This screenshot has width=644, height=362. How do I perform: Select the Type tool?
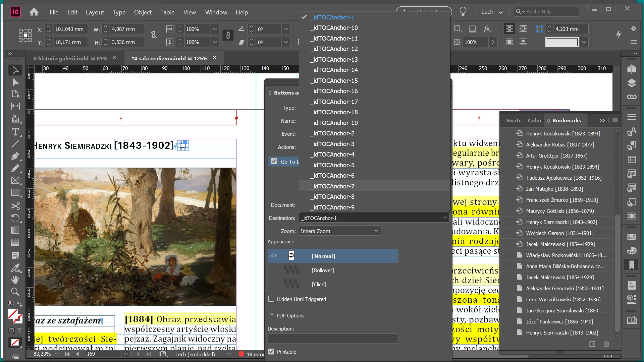(15, 132)
